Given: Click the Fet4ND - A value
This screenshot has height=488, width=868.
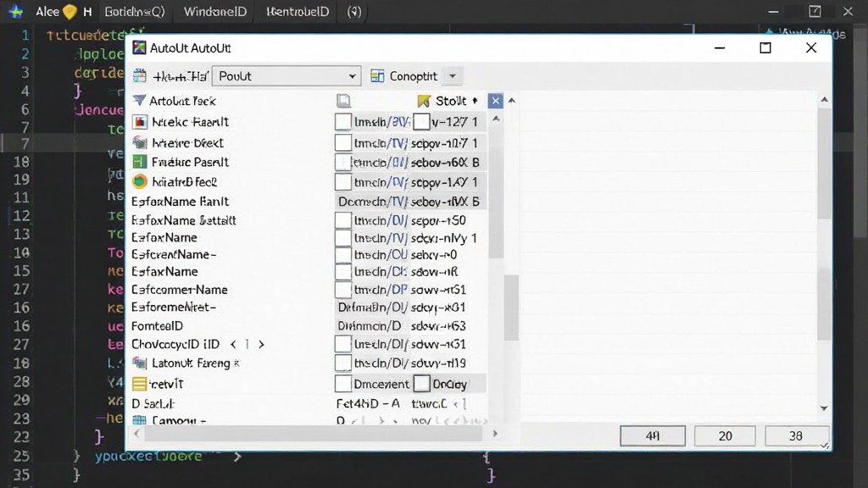Looking at the screenshot, I should click(x=368, y=403).
